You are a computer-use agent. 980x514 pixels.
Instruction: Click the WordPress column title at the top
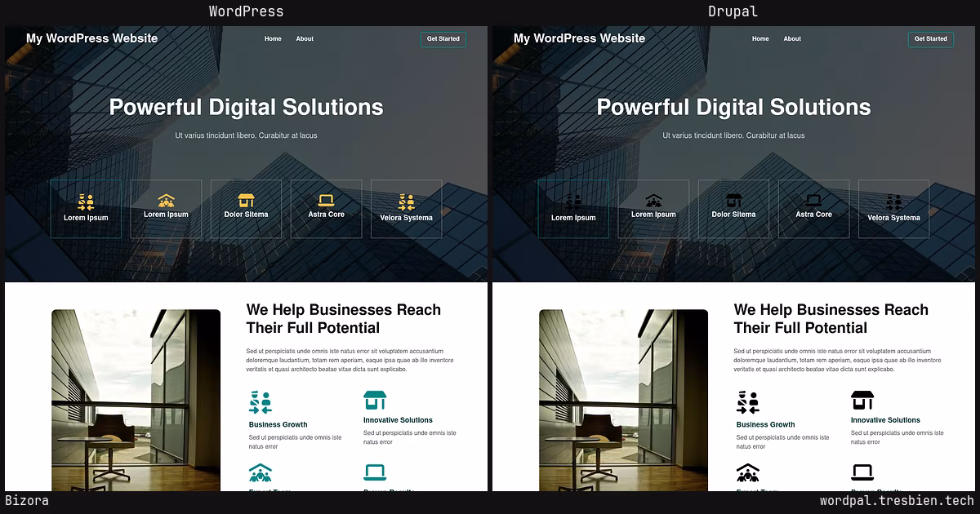246,11
